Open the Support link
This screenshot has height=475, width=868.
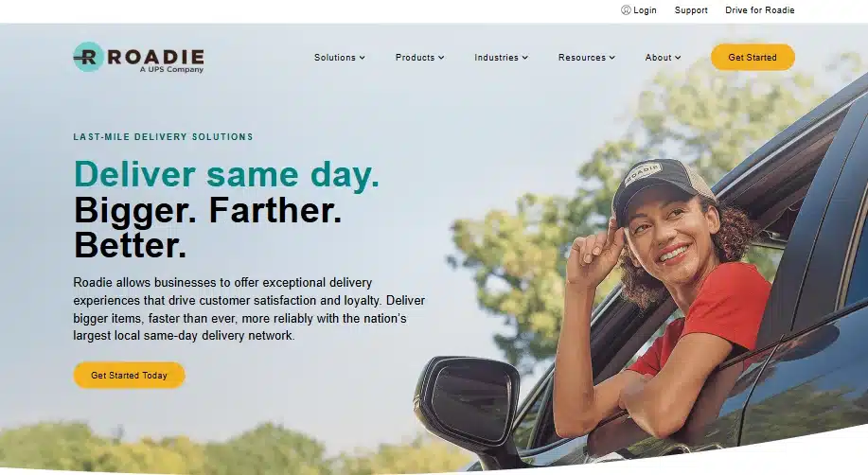[691, 10]
